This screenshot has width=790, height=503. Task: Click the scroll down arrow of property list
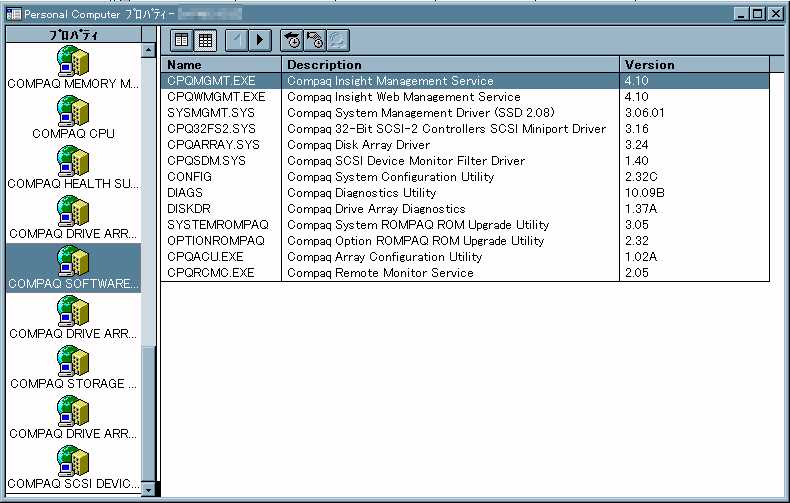click(x=148, y=489)
